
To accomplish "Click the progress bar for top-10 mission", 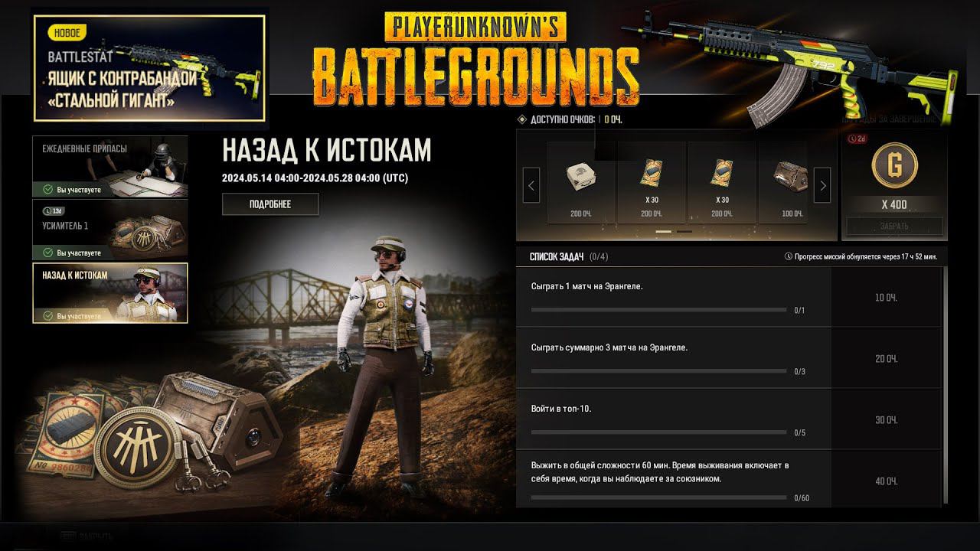I will tap(659, 432).
